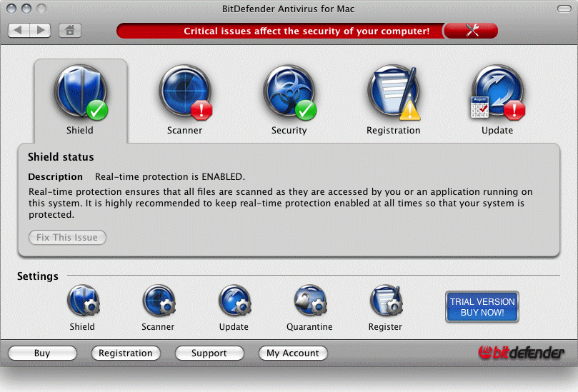The height and width of the screenshot is (392, 578).
Task: Minimize the BitDefender window
Action: (26, 9)
